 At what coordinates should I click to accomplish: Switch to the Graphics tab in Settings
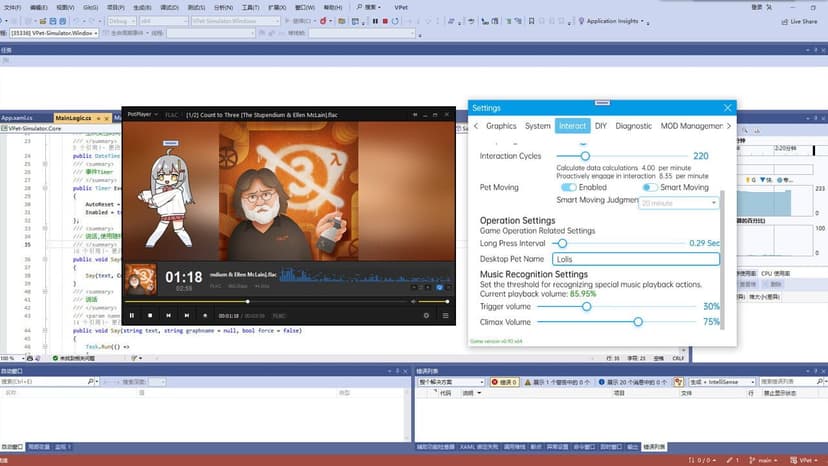[x=501, y=126]
